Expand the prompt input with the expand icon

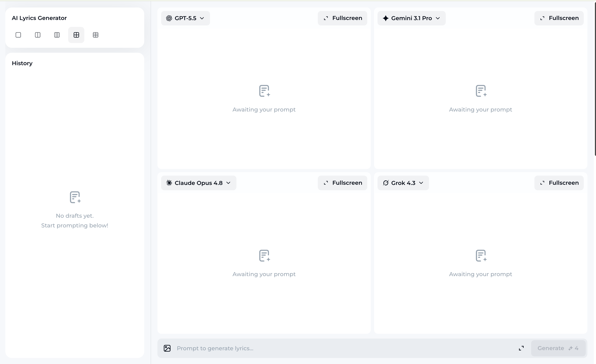coord(521,348)
